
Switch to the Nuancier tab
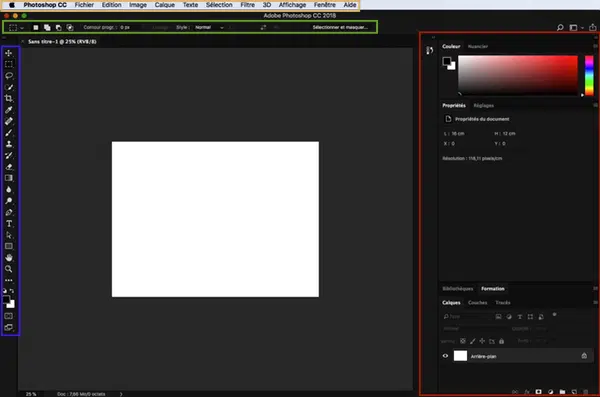[x=478, y=46]
